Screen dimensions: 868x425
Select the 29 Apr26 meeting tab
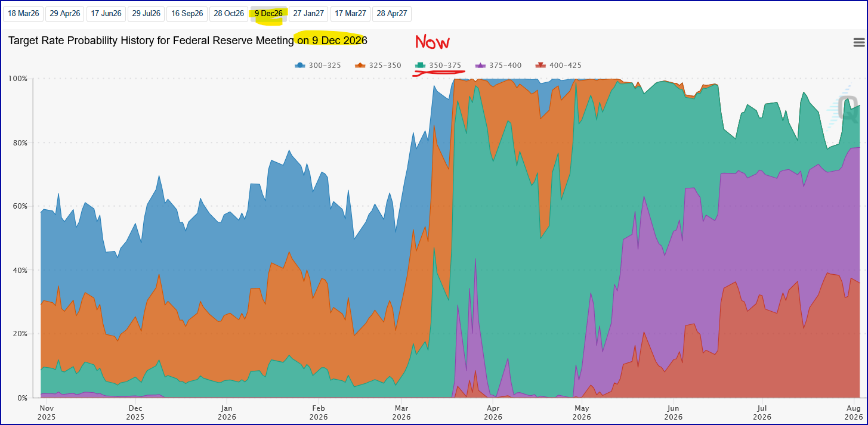[x=64, y=14]
